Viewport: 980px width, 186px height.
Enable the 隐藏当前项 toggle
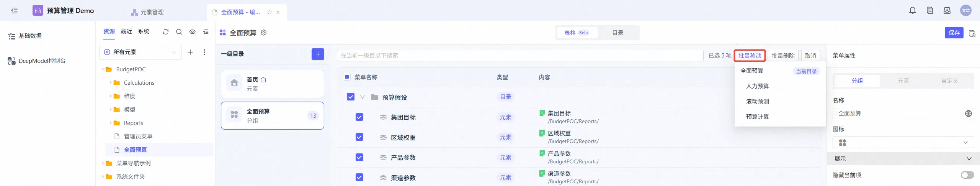[x=967, y=175]
